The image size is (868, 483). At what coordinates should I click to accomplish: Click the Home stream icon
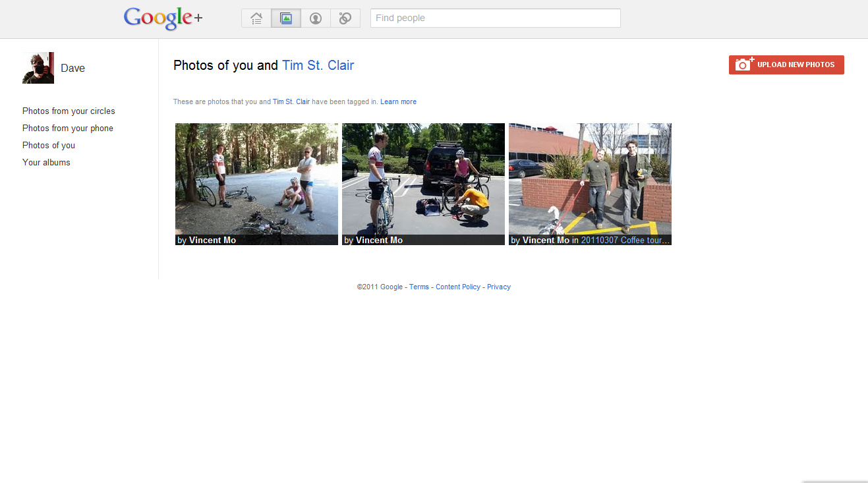click(x=256, y=18)
